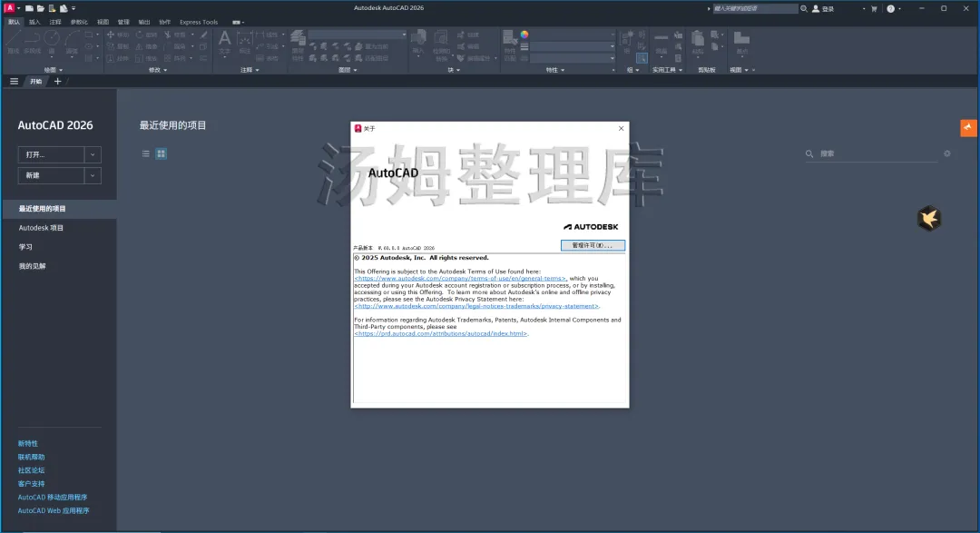Expand the New (新建) button dropdown arrow

pos(93,176)
